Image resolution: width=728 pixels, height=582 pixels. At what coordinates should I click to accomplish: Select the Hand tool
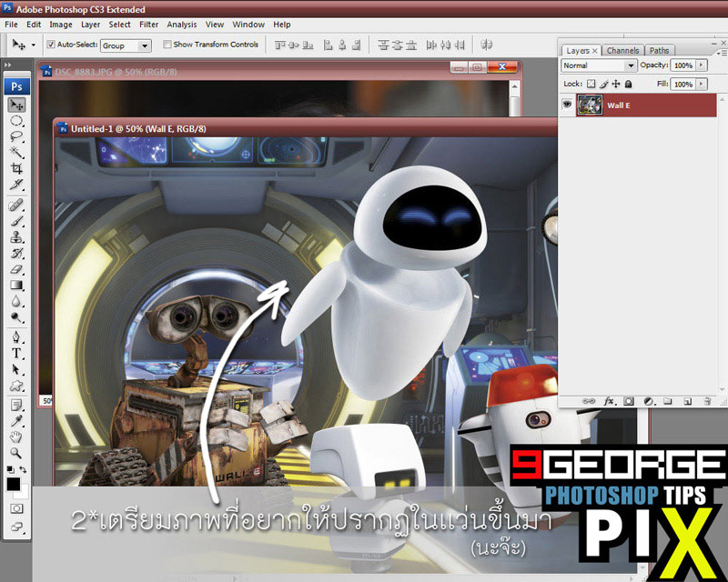click(16, 436)
